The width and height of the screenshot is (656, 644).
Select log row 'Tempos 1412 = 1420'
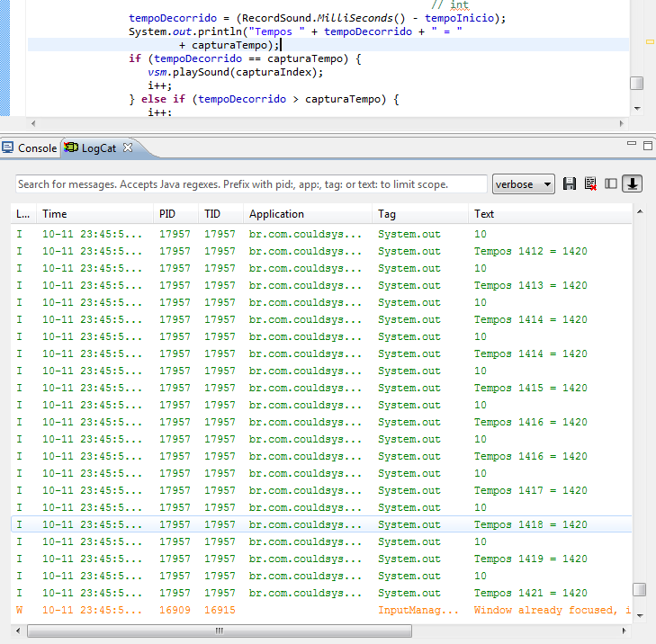(321, 251)
